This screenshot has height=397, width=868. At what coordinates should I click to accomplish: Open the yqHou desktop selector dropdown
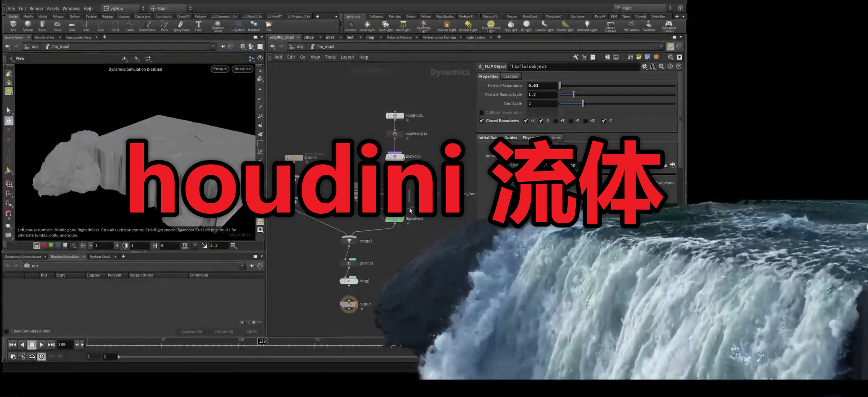[x=124, y=9]
